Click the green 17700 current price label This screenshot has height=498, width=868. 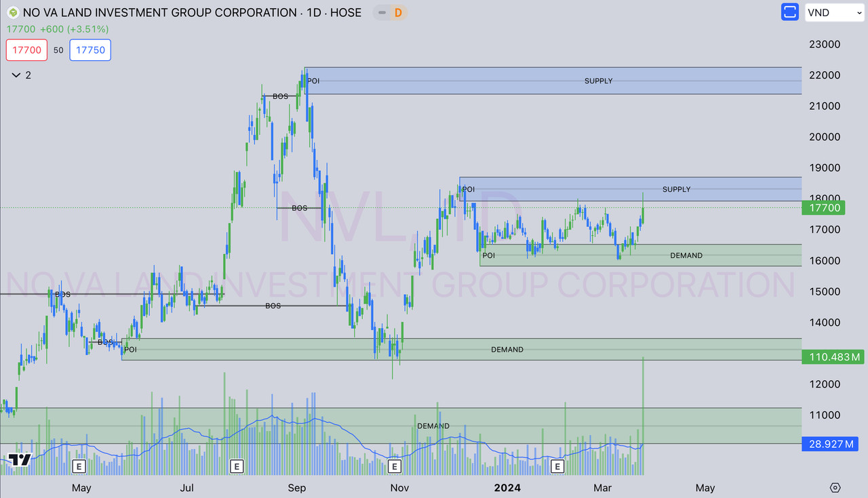pos(823,208)
